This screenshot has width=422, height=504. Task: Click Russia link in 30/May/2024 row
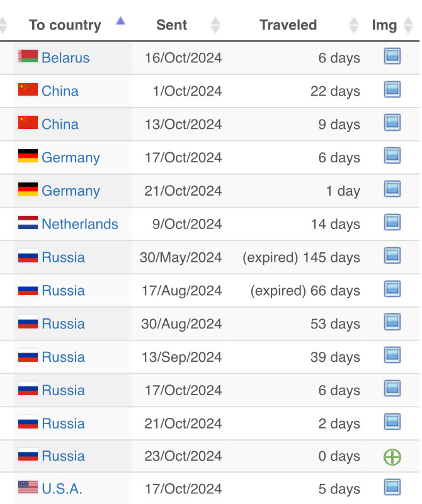[x=63, y=257]
